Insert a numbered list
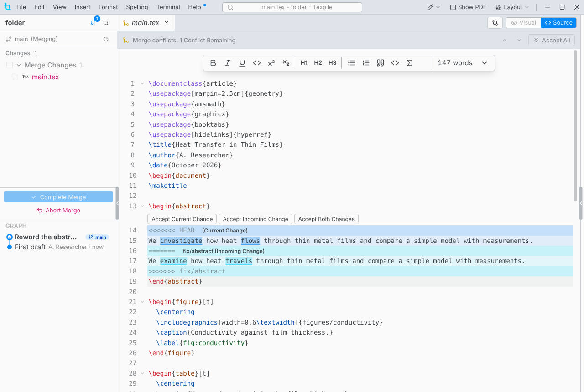 coord(366,63)
